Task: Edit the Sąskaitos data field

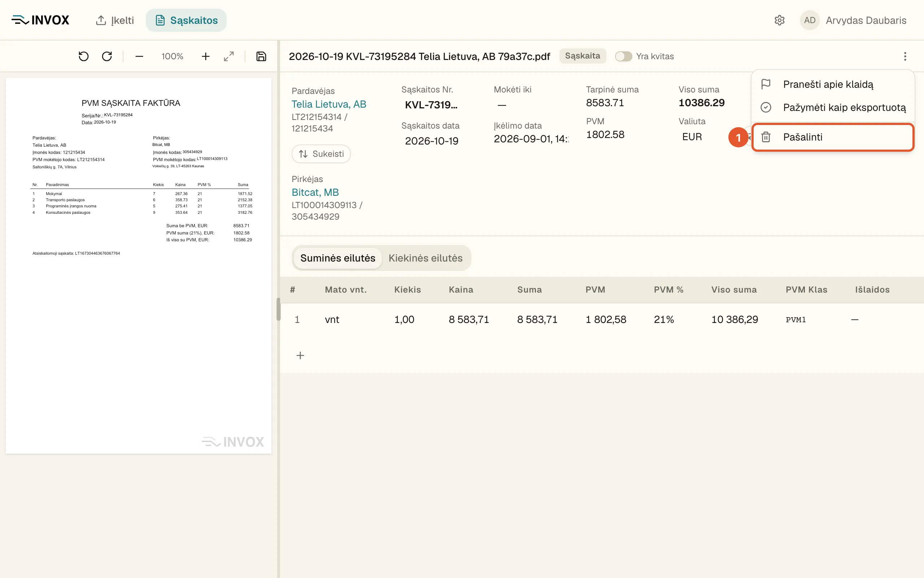Action: point(432,141)
